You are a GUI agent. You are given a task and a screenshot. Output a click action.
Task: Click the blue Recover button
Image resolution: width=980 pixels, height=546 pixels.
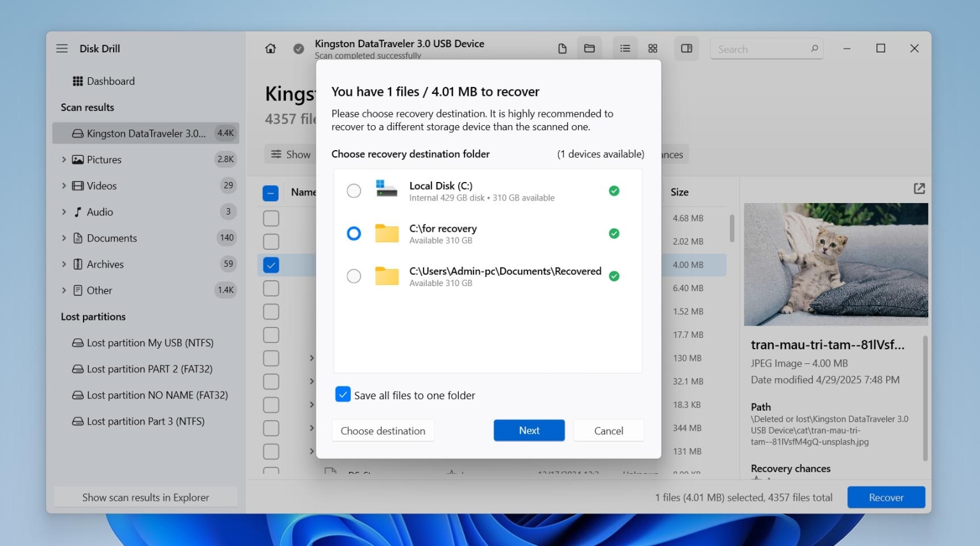(886, 497)
